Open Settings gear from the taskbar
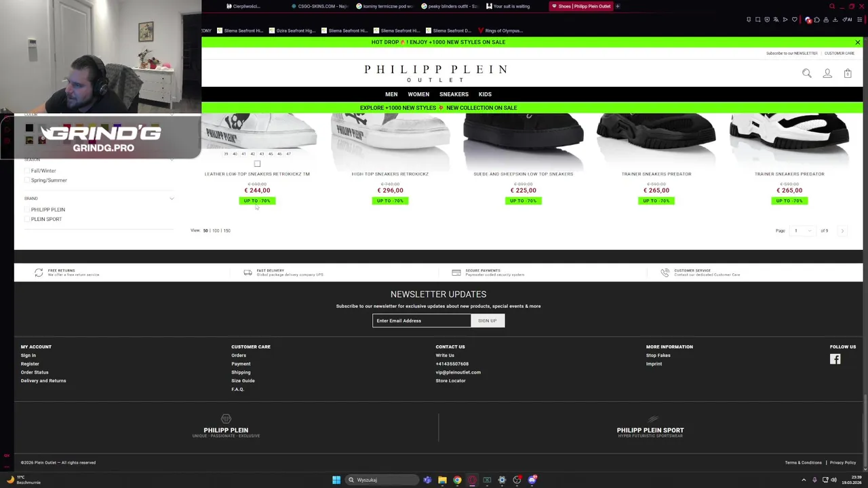Image resolution: width=868 pixels, height=488 pixels. 502,480
